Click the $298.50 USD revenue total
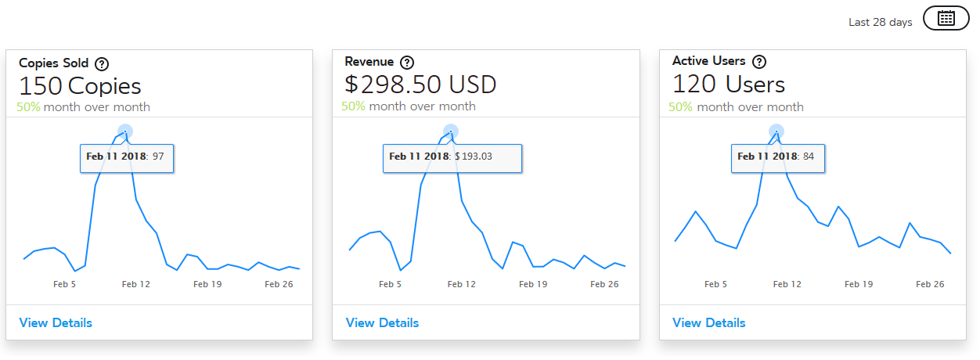This screenshot has height=360, width=980. pyautogui.click(x=420, y=85)
